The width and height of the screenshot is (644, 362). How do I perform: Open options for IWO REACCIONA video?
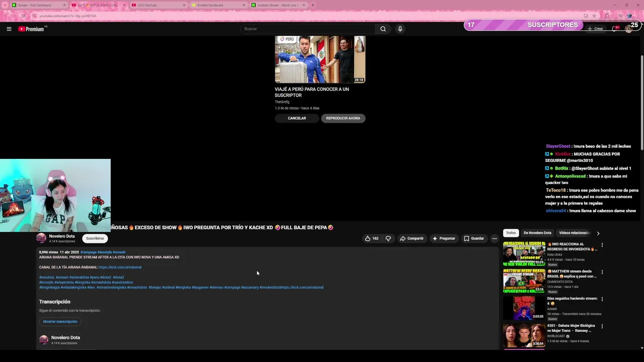tap(602, 245)
